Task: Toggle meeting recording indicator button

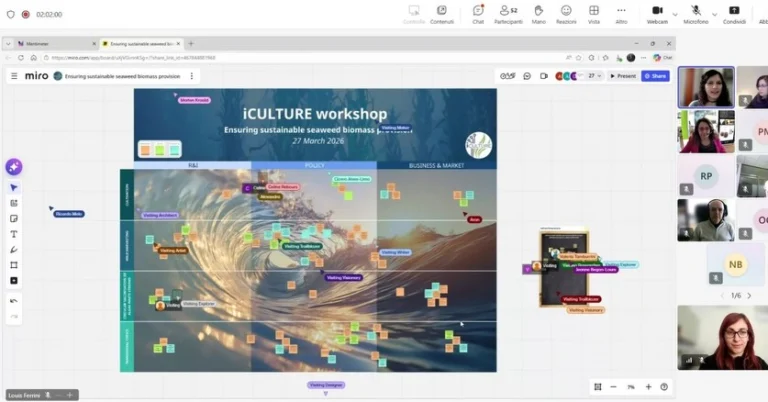Action: [x=25, y=15]
